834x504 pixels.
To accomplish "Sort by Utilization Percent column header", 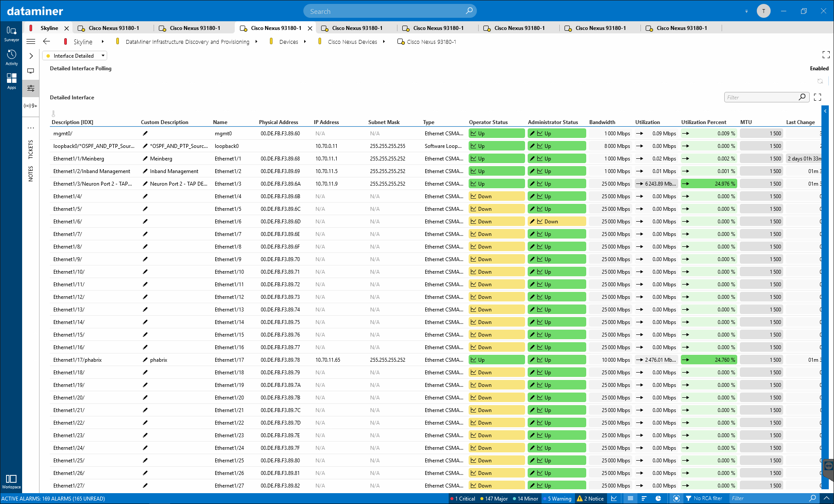I will [x=703, y=122].
